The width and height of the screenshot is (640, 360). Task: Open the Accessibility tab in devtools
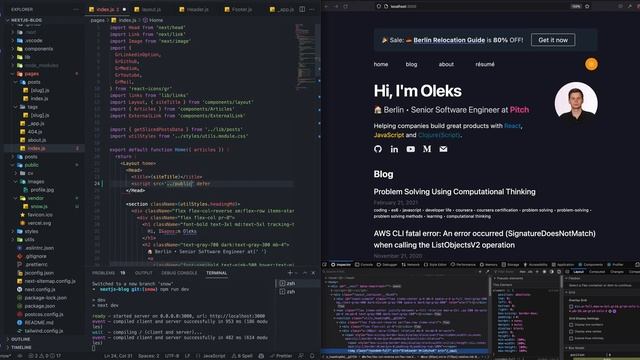click(x=536, y=264)
